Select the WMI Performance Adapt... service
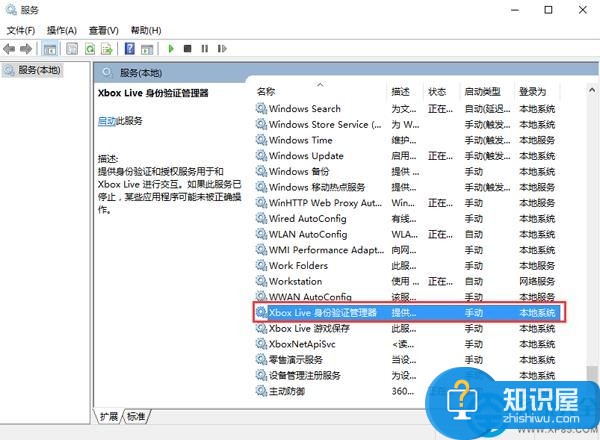600x440 pixels. (x=326, y=250)
